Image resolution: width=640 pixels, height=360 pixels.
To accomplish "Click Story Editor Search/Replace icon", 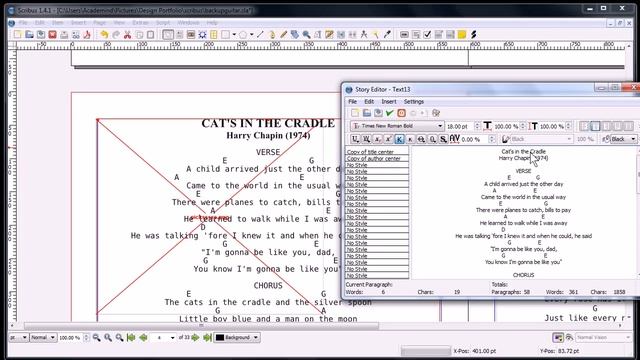I will pyautogui.click(x=436, y=113).
